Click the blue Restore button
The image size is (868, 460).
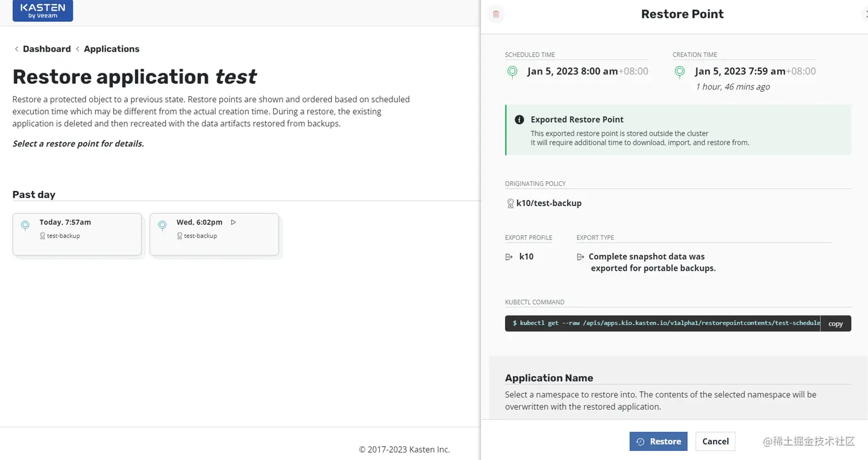[658, 441]
